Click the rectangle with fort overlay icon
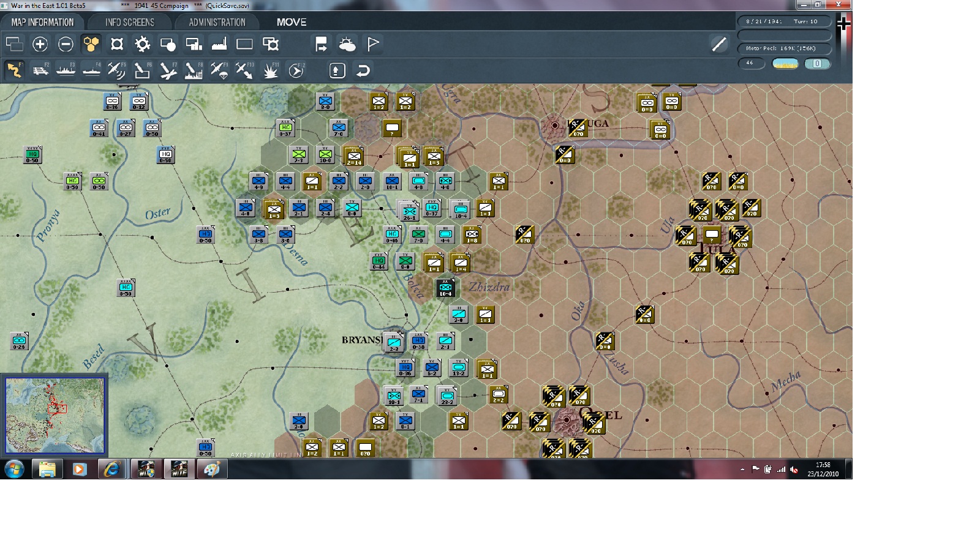Screen dimensions: 980x551 pos(271,44)
